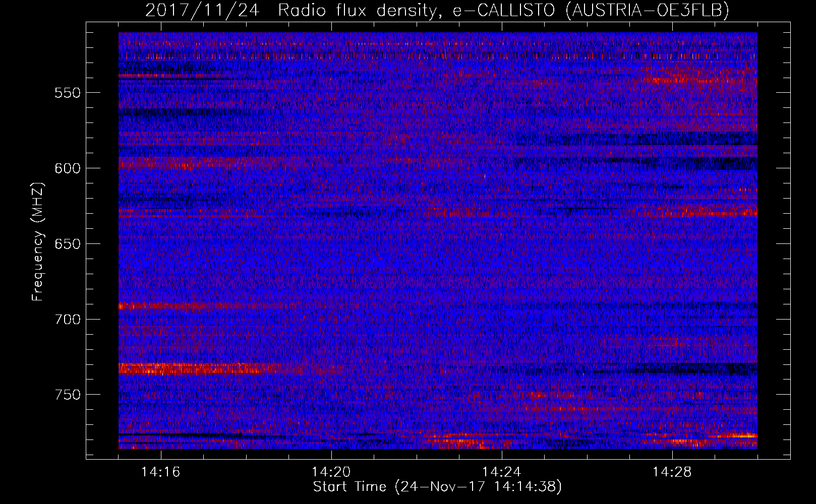Click the 'Start Time (24-Nov-17 14:14:38)' label
The image size is (816, 504).
(x=437, y=487)
